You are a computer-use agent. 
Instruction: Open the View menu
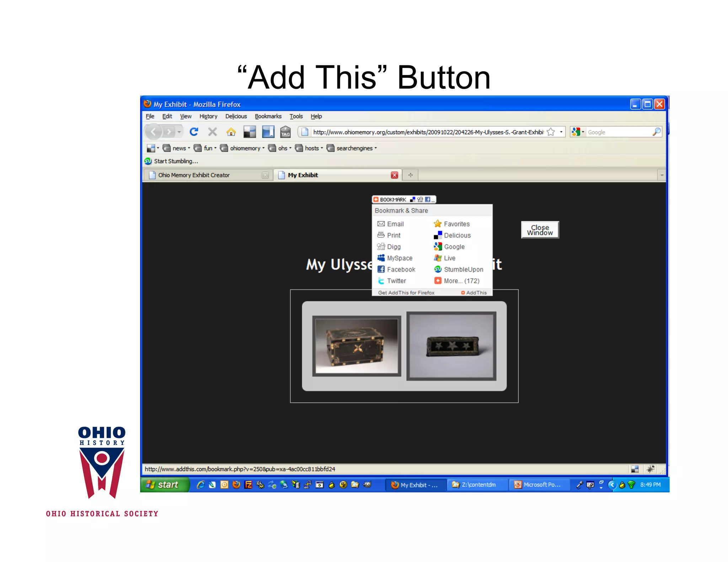(x=186, y=116)
